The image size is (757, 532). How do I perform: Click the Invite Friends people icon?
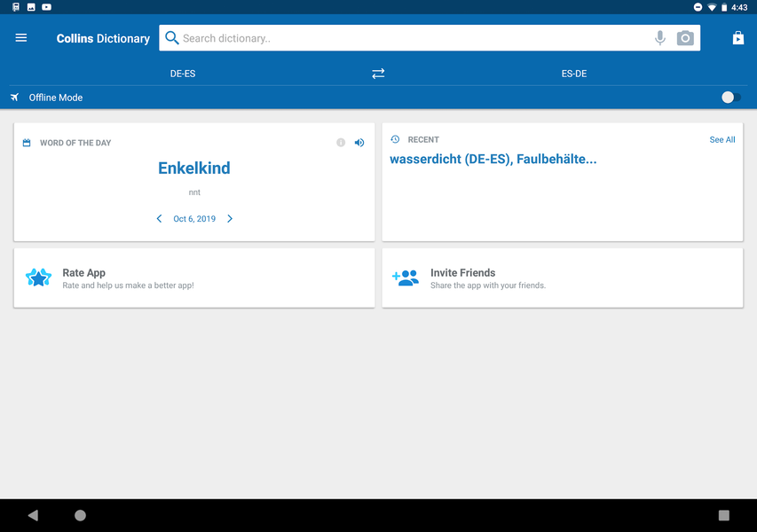click(406, 278)
